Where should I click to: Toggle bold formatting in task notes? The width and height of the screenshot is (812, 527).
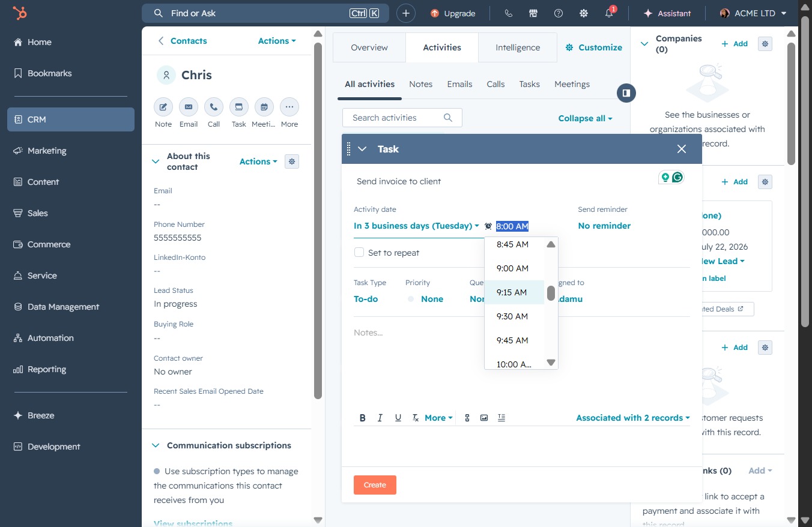click(x=363, y=418)
